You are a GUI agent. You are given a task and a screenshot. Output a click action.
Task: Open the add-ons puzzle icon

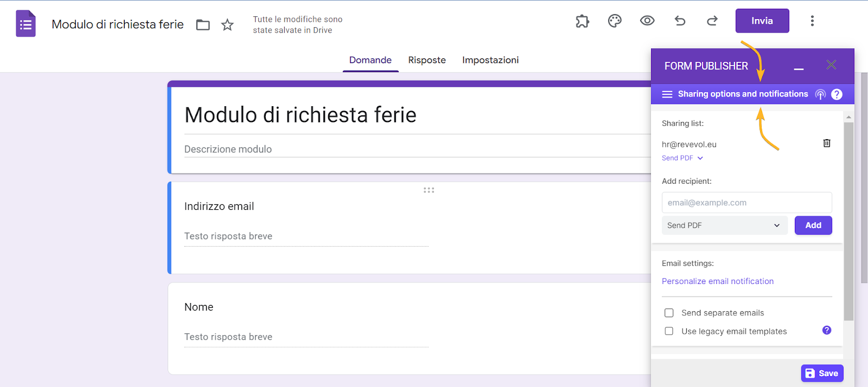tap(582, 21)
